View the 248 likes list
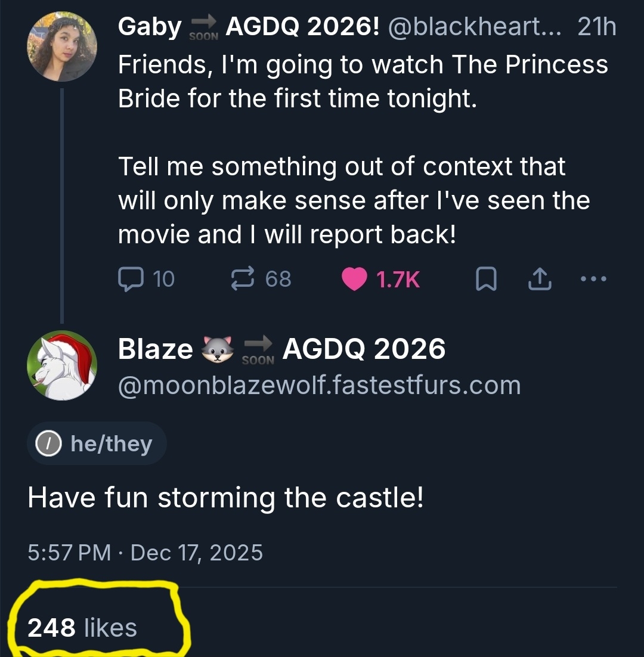Viewport: 644px width, 657px height. click(82, 627)
